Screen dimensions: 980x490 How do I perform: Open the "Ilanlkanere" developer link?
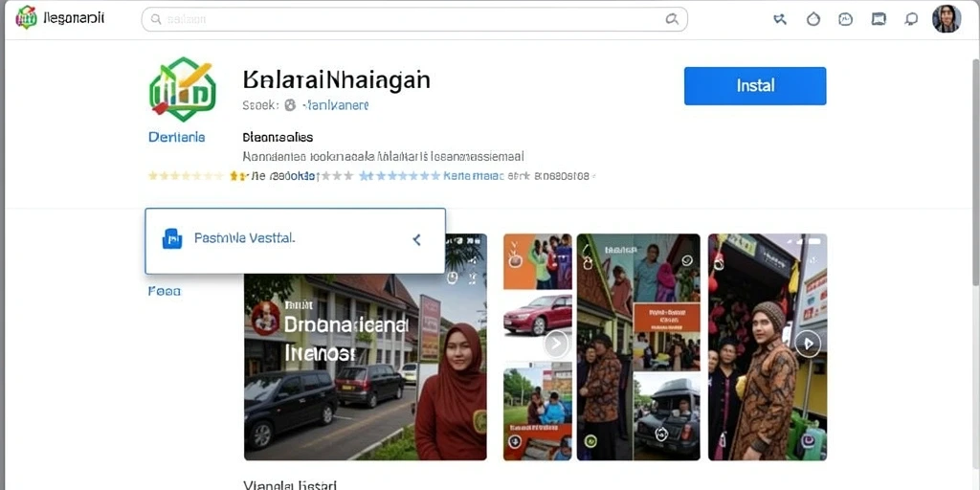click(335, 105)
